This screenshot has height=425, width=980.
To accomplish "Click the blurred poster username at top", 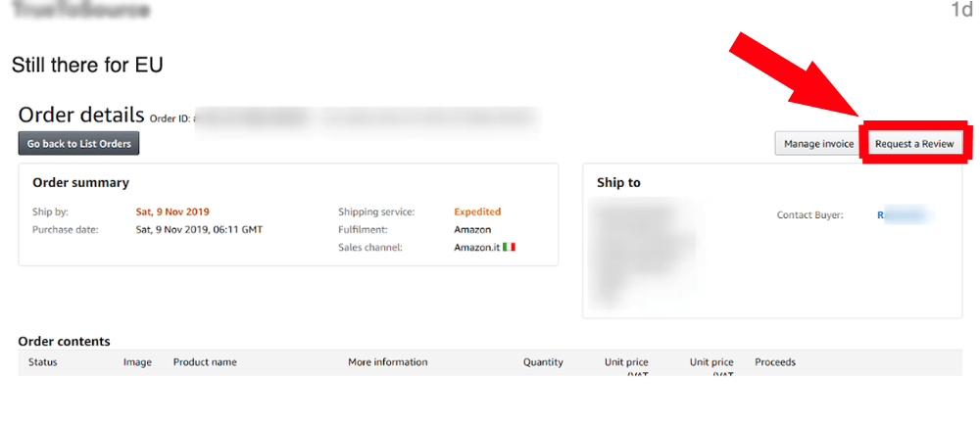I will [81, 12].
